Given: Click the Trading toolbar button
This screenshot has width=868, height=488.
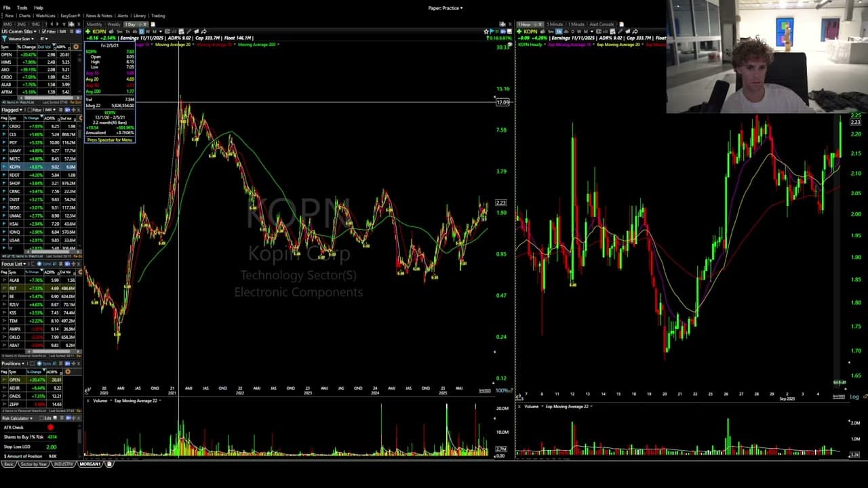Looking at the screenshot, I should [158, 16].
